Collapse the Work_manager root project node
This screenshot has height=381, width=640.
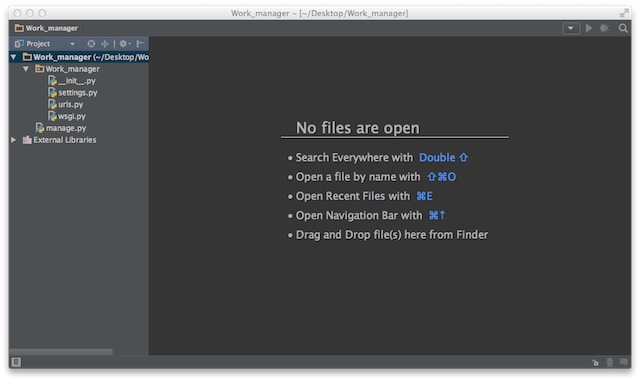point(13,57)
